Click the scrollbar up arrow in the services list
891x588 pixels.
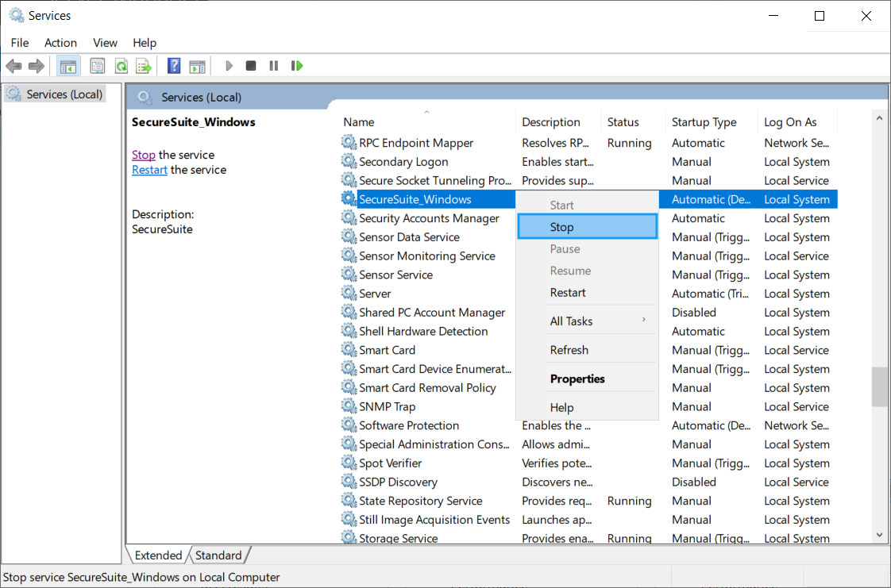click(x=880, y=118)
